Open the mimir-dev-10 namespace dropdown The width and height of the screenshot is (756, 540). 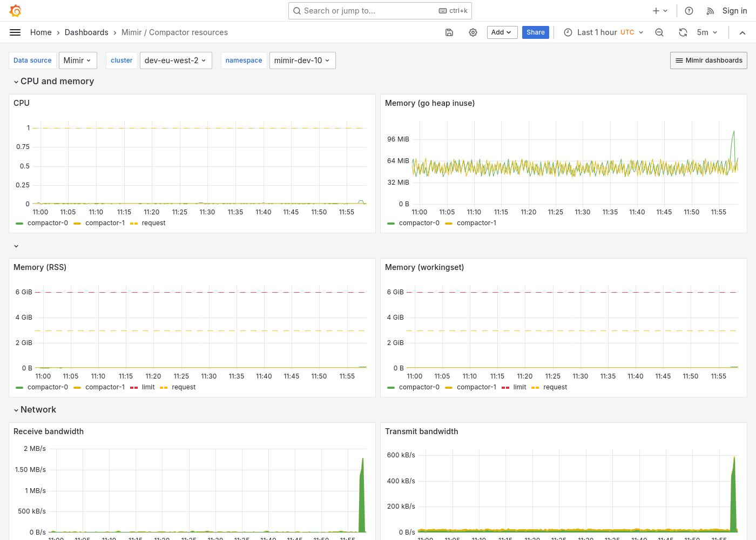(x=302, y=60)
